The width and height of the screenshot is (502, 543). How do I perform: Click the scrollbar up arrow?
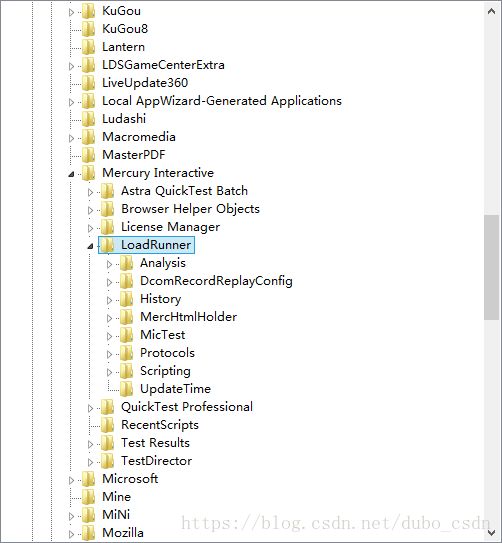pos(491,11)
